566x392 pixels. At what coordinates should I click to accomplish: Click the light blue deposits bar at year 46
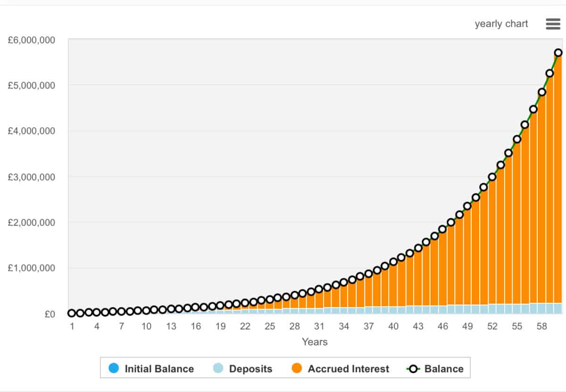click(x=442, y=310)
